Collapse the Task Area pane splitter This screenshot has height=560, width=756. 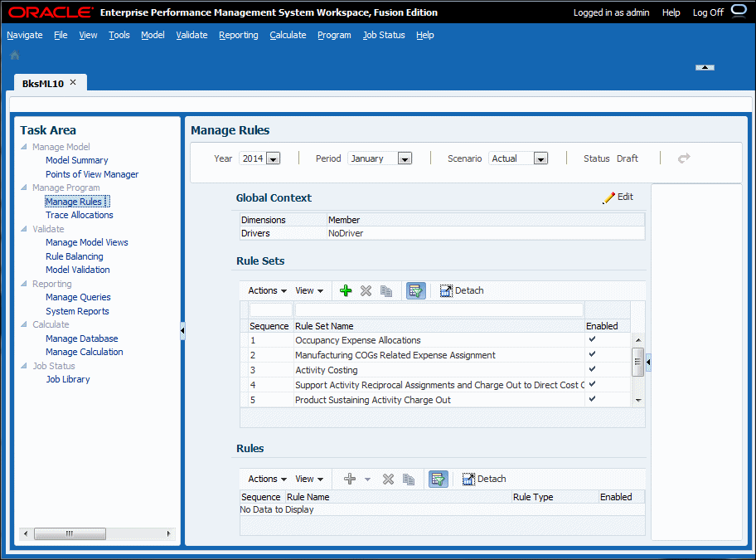coord(182,331)
